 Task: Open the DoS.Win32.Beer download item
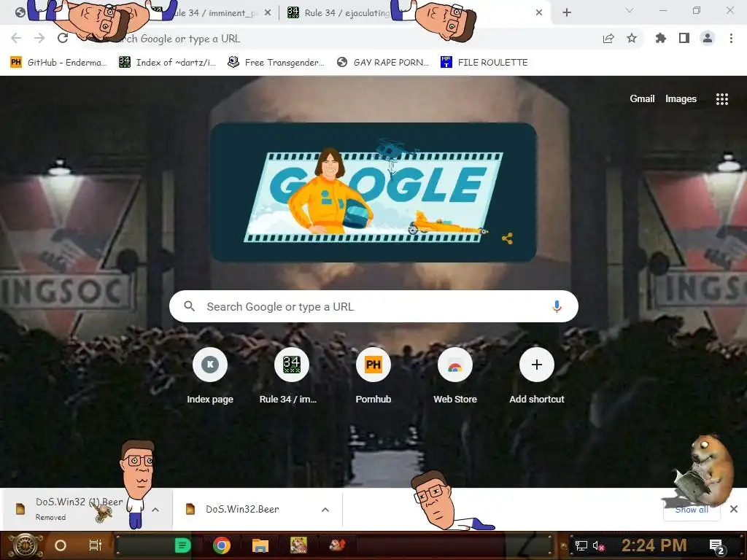tap(242, 509)
